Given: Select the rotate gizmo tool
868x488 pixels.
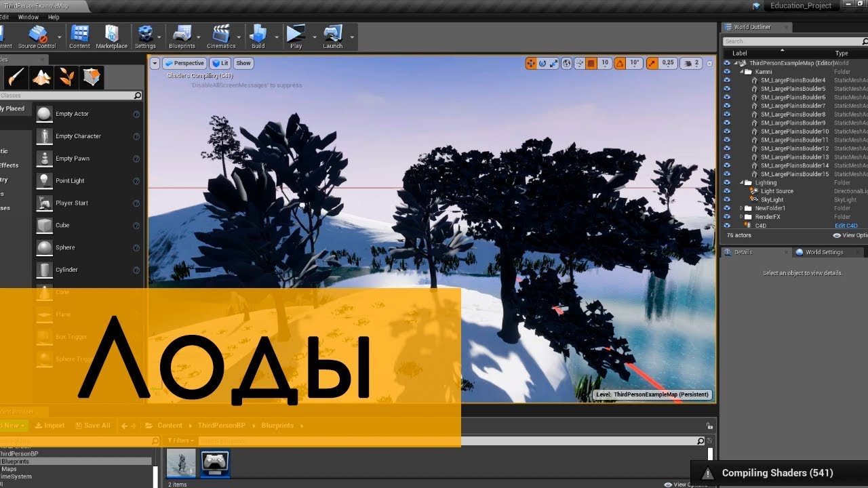Looking at the screenshot, I should [542, 63].
